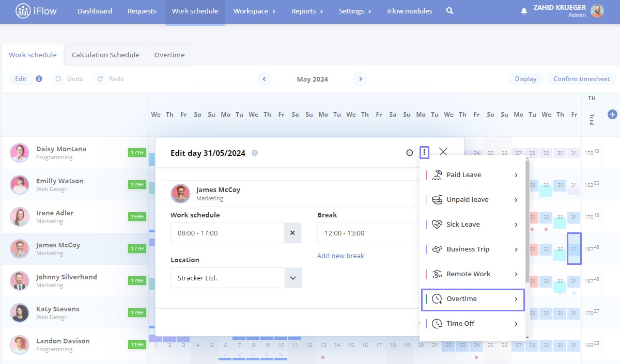This screenshot has width=620, height=364.
Task: Switch to the Calculation Schedule tab
Action: [105, 55]
